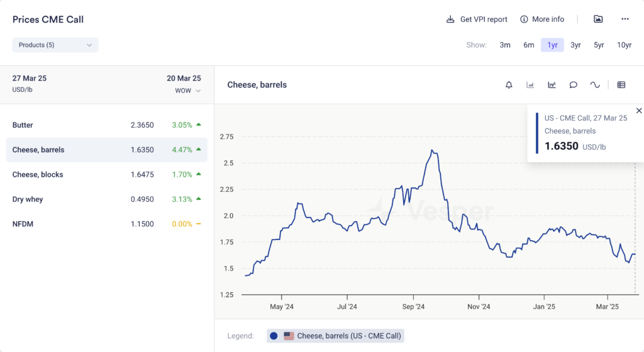This screenshot has width=644, height=352.
Task: Select the 10yr time range
Action: tap(624, 45)
